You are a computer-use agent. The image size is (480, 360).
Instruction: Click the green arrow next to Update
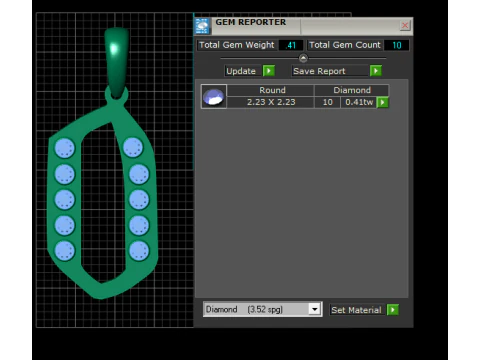269,71
